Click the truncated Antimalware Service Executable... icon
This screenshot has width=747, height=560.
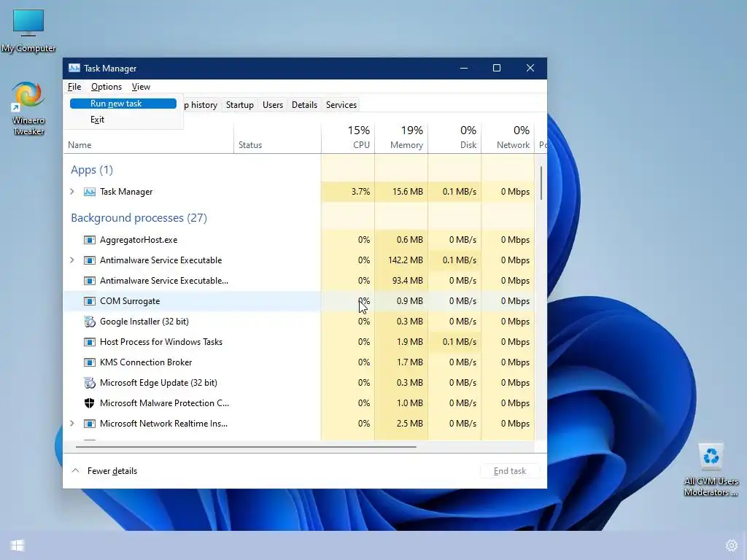tap(89, 281)
